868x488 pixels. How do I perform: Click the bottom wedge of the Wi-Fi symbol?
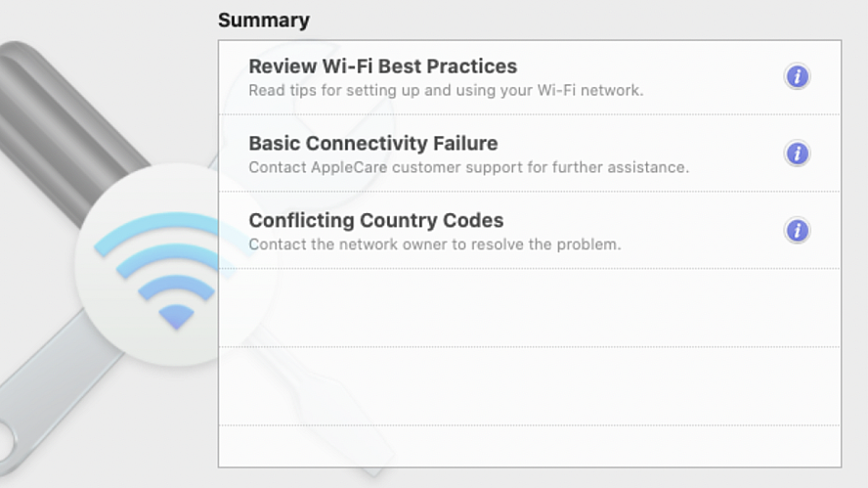[176, 317]
